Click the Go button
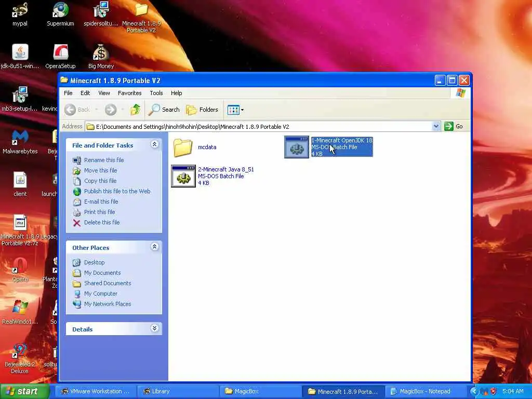Image resolution: width=532 pixels, height=399 pixels. tap(454, 127)
